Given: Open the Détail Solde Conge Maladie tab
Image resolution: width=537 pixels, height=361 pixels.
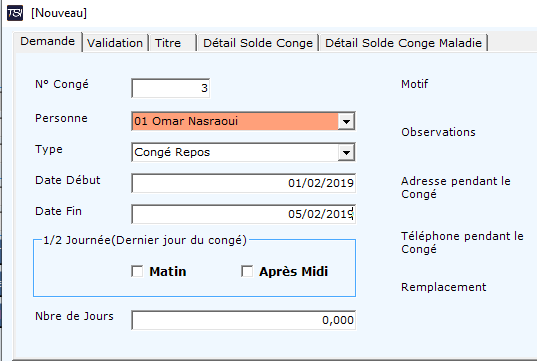Looking at the screenshot, I should pos(403,43).
